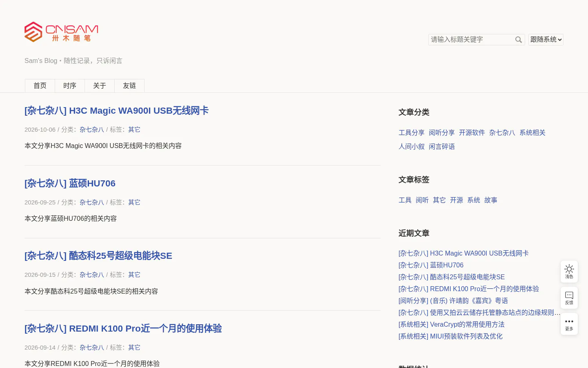This screenshot has height=368, width=588.
Task: Open post title 酷态科25号超级电能块SE
Action: pos(98,256)
